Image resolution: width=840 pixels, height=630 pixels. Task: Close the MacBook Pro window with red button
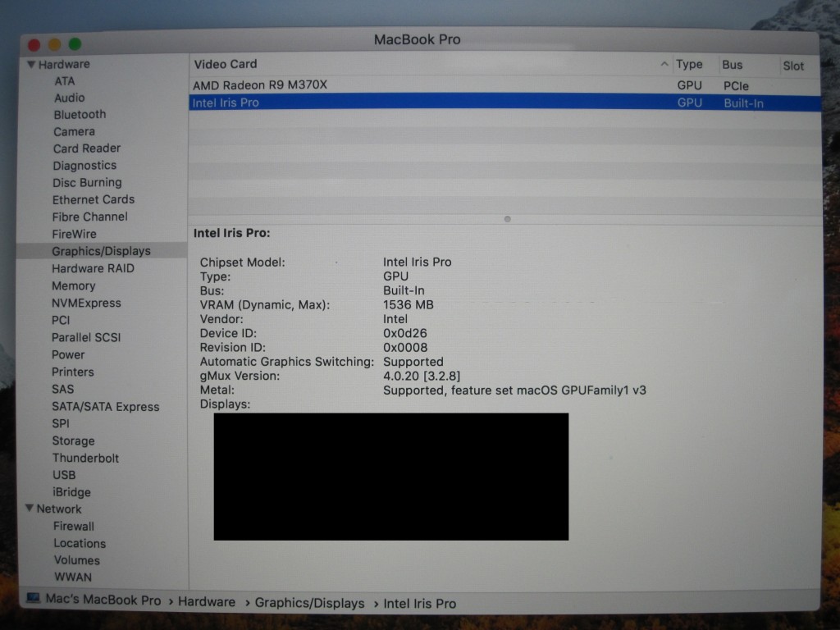(34, 46)
